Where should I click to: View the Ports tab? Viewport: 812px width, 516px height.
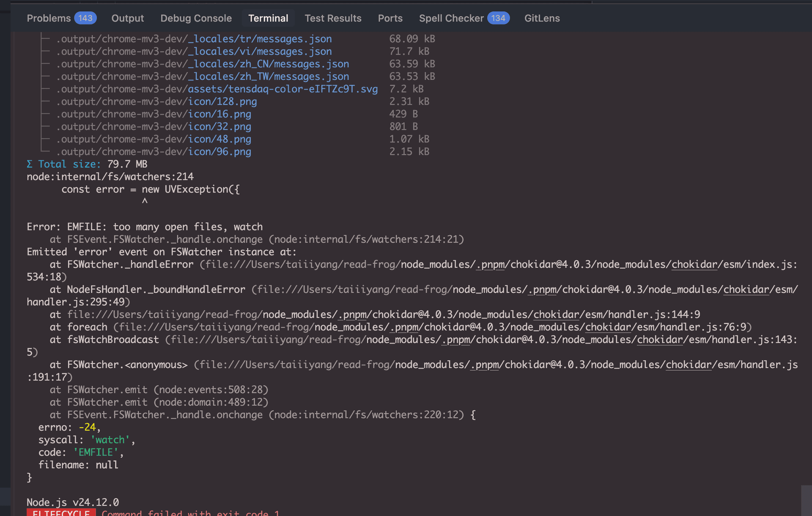[x=390, y=18]
